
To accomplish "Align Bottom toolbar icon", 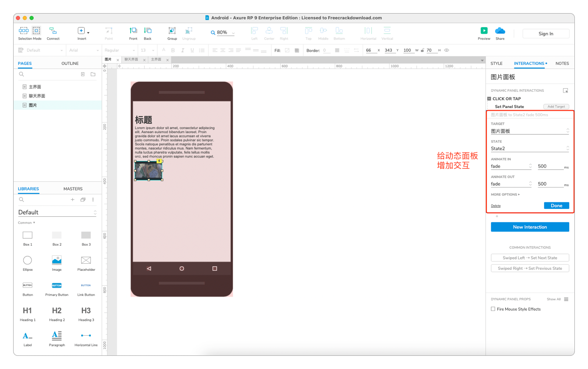I will click(x=339, y=30).
